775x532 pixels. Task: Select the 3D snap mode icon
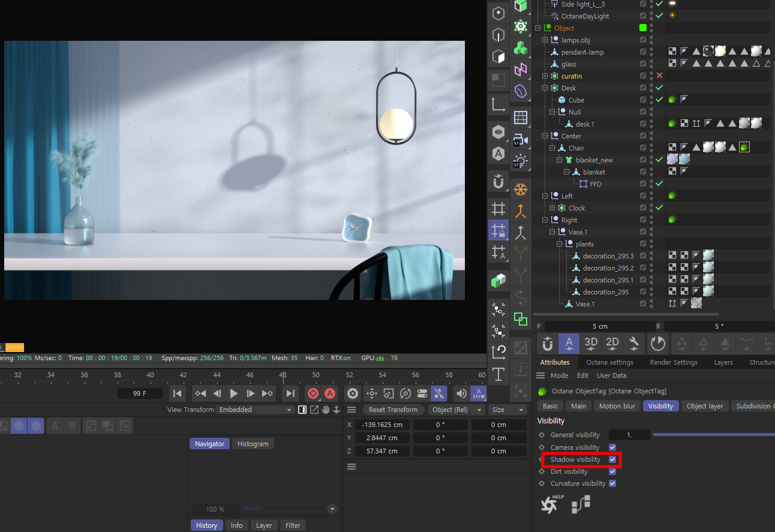tap(591, 344)
